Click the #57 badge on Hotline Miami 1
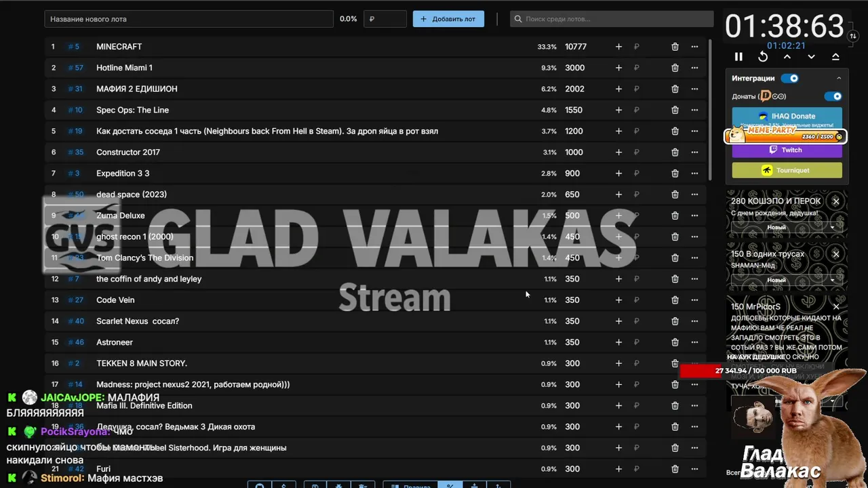 pos(75,68)
